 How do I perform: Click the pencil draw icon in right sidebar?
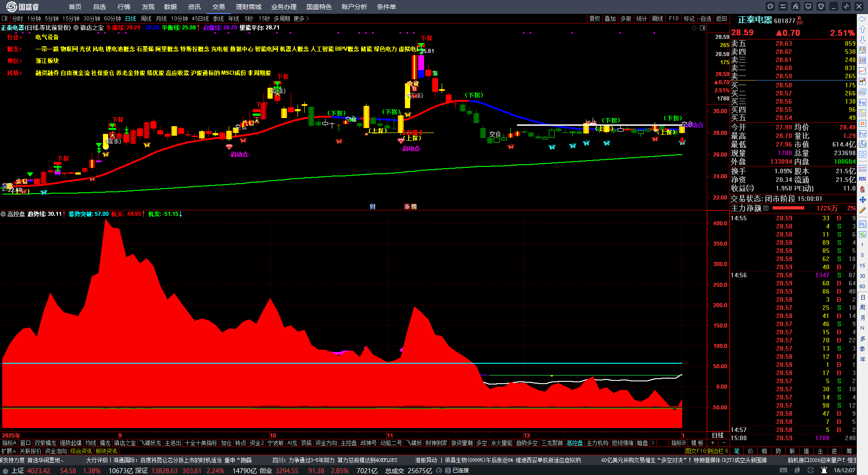[x=863, y=210]
